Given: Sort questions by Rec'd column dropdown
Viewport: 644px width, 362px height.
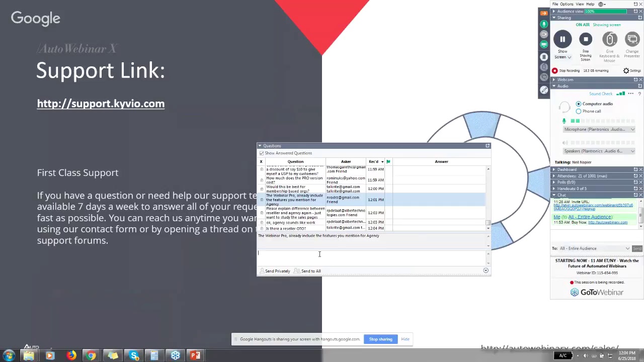Looking at the screenshot, I should click(382, 161).
